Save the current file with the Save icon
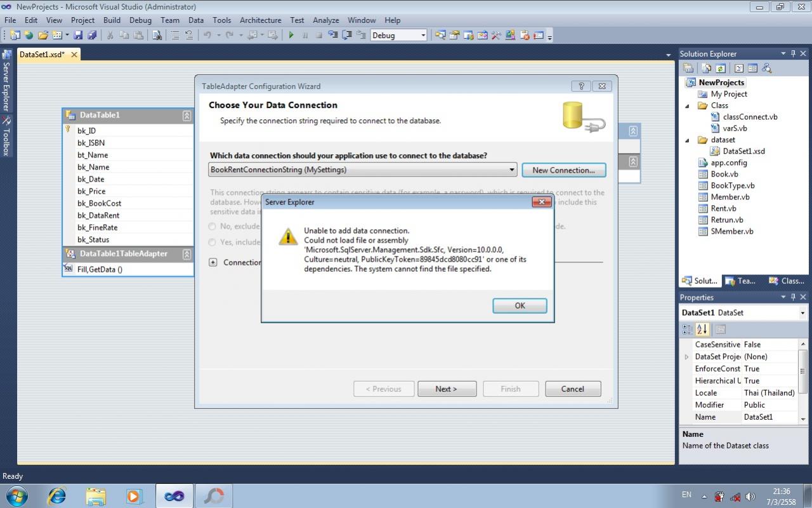Screen dimensions: 812x508 (79, 36)
